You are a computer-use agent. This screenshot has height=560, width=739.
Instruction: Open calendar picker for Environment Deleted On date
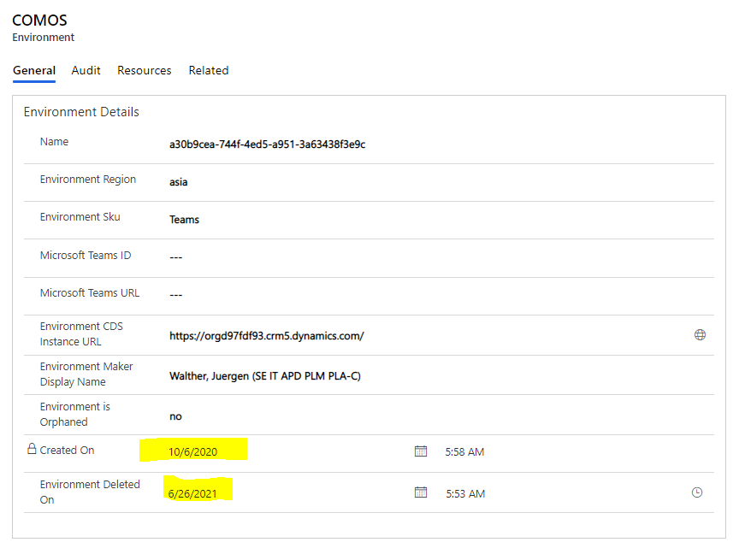coord(421,492)
